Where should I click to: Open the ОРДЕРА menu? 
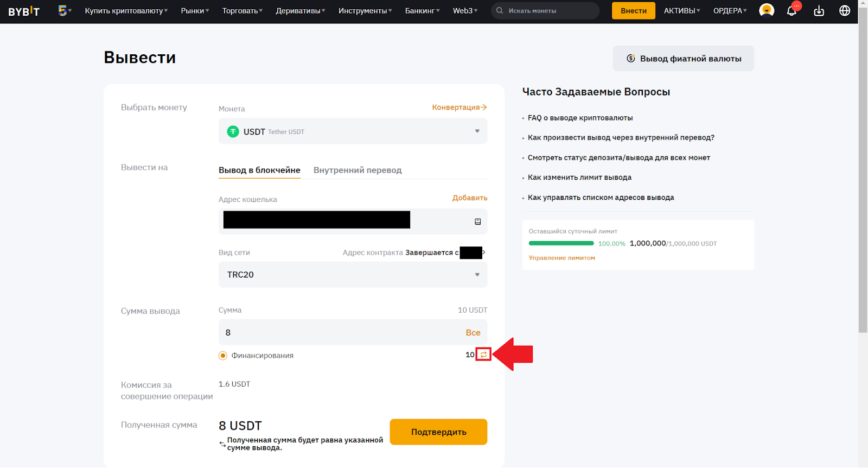click(730, 10)
